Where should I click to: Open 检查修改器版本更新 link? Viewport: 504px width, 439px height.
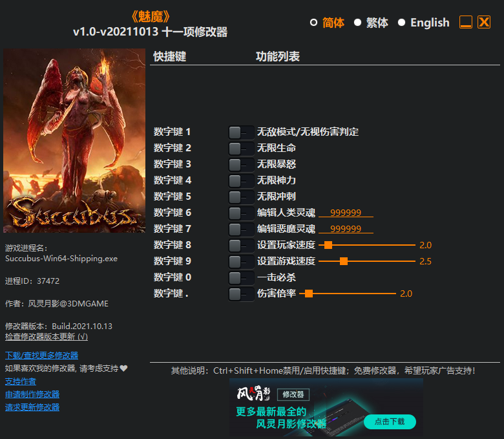click(47, 337)
